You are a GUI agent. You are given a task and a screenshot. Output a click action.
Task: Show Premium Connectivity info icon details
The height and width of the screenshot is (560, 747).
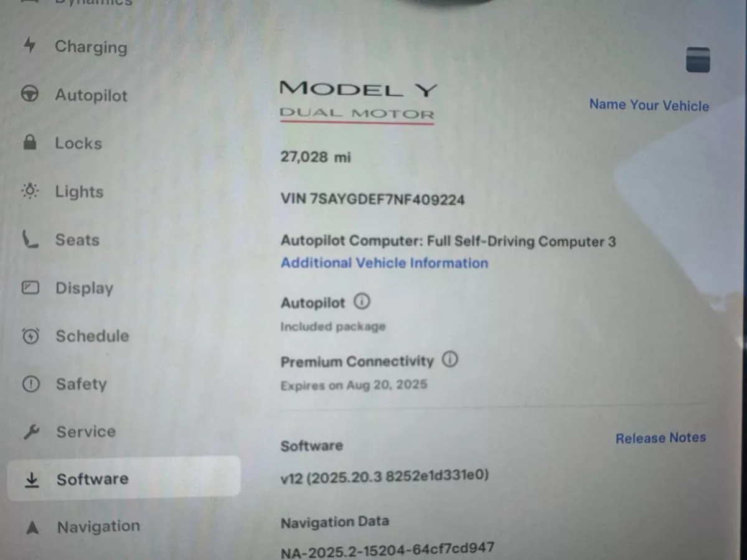click(x=449, y=360)
